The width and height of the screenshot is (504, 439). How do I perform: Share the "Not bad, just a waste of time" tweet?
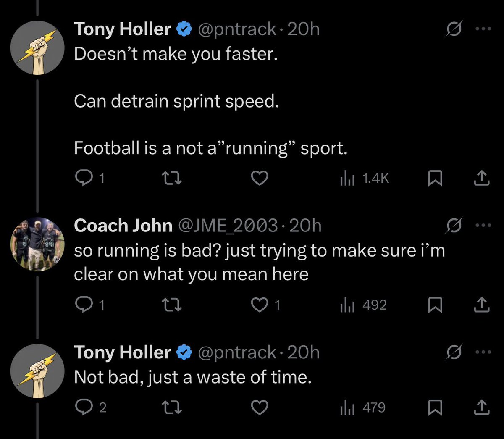click(482, 407)
